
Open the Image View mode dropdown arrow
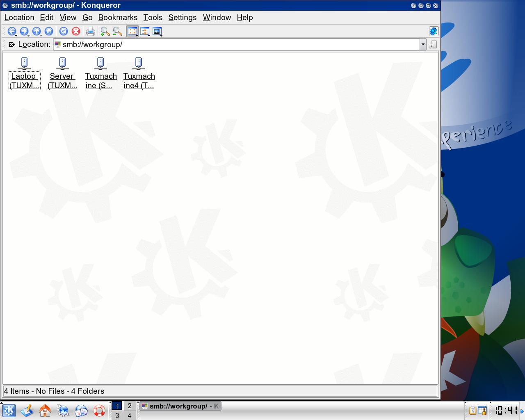(161, 35)
